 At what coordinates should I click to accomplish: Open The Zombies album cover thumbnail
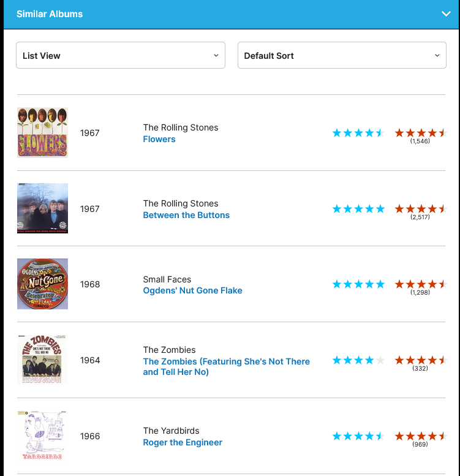42,360
